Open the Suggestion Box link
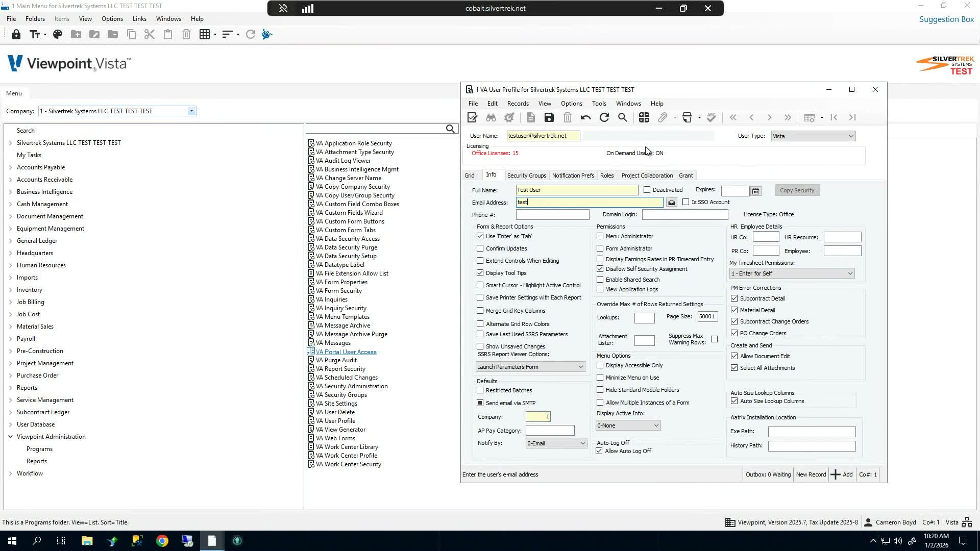 coord(946,19)
